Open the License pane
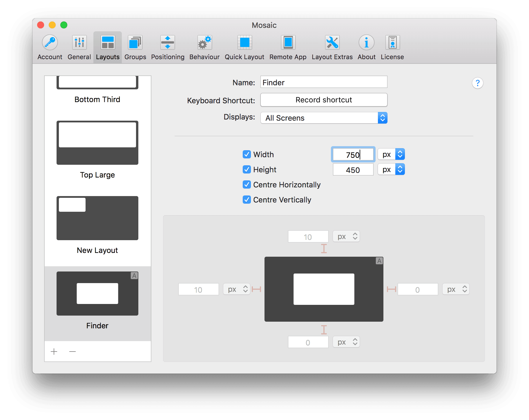Image resolution: width=529 pixels, height=420 pixels. click(x=392, y=46)
